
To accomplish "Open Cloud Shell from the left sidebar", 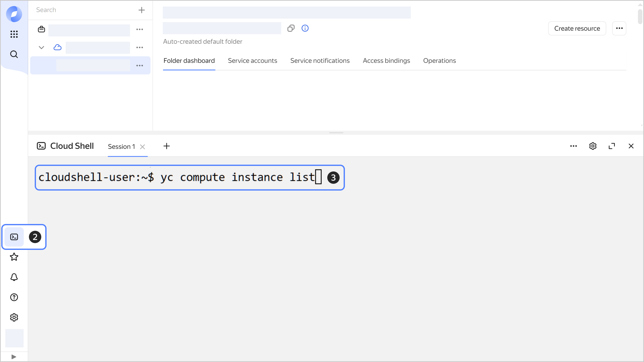I will coord(14,237).
